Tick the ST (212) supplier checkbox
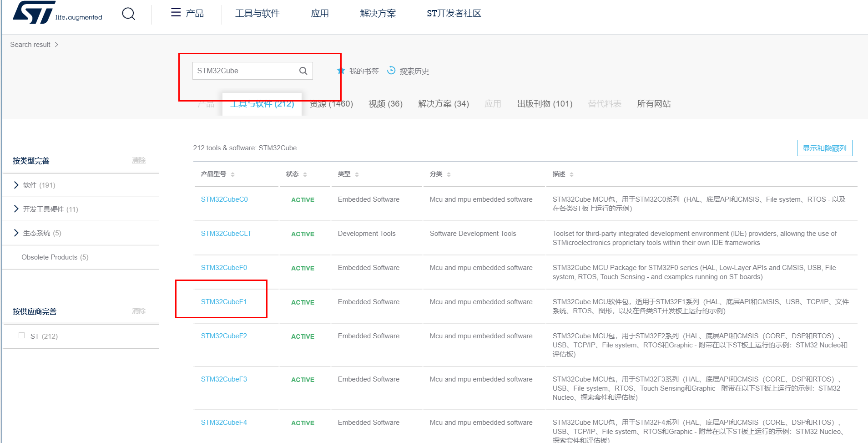Screen dimensions: 868x443 click(x=21, y=336)
